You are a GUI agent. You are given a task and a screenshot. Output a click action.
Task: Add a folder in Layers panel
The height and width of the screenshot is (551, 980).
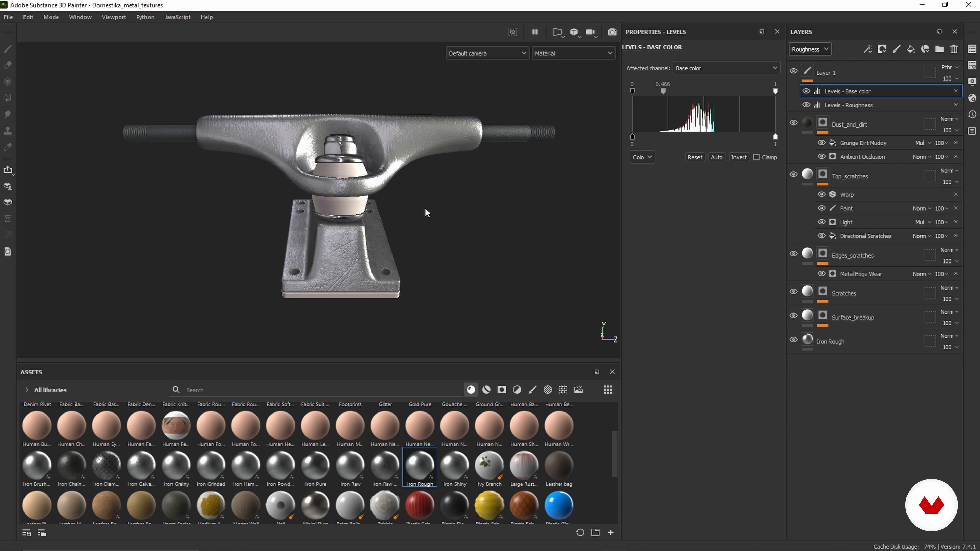(939, 49)
